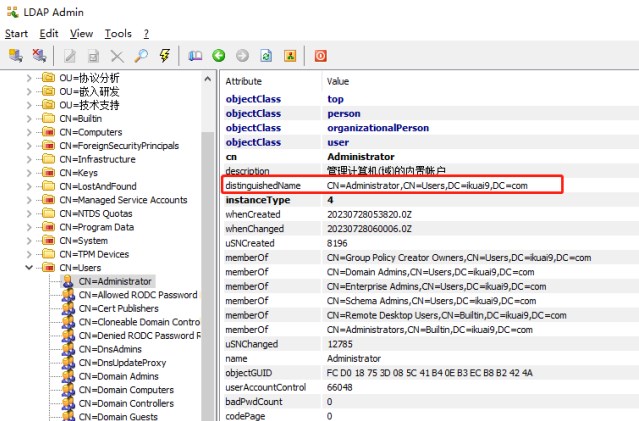Select CN=Domain Controllers tree item
Screen dimensions: 639x421
(126, 403)
